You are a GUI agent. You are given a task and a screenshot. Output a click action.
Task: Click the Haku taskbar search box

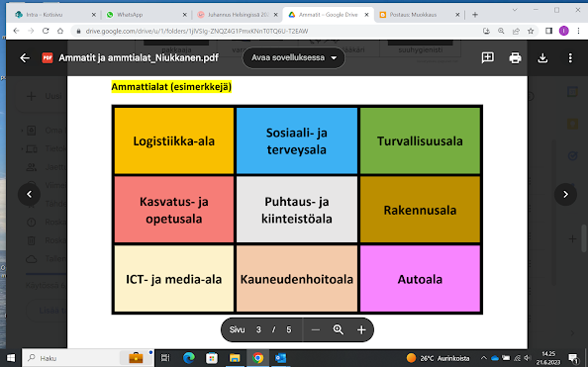click(88, 358)
